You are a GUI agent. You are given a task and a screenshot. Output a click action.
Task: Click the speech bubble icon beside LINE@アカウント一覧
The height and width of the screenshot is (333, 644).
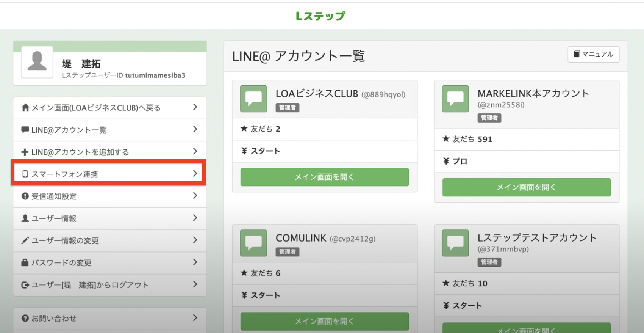[x=25, y=130]
